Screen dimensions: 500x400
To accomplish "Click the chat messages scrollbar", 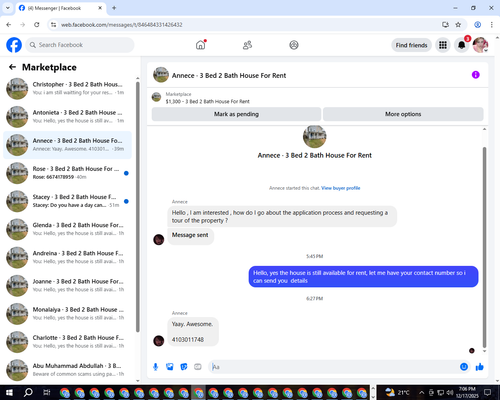I will pyautogui.click(x=484, y=247).
